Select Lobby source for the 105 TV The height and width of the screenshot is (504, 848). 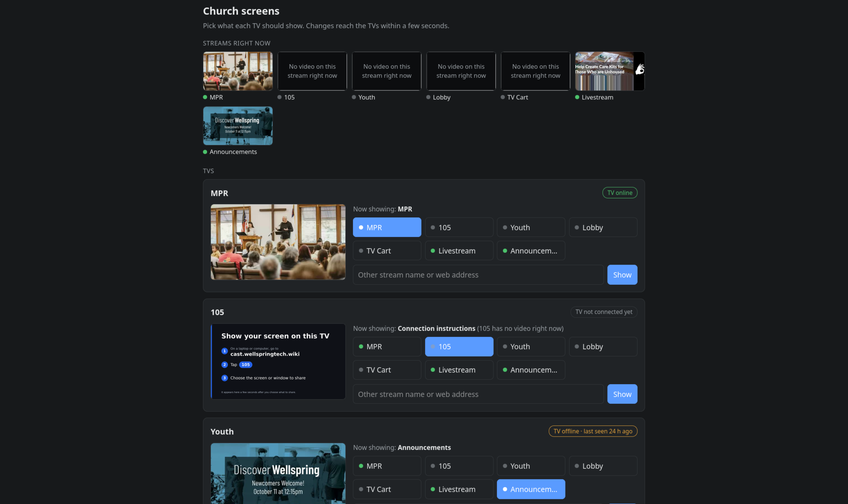click(x=603, y=347)
